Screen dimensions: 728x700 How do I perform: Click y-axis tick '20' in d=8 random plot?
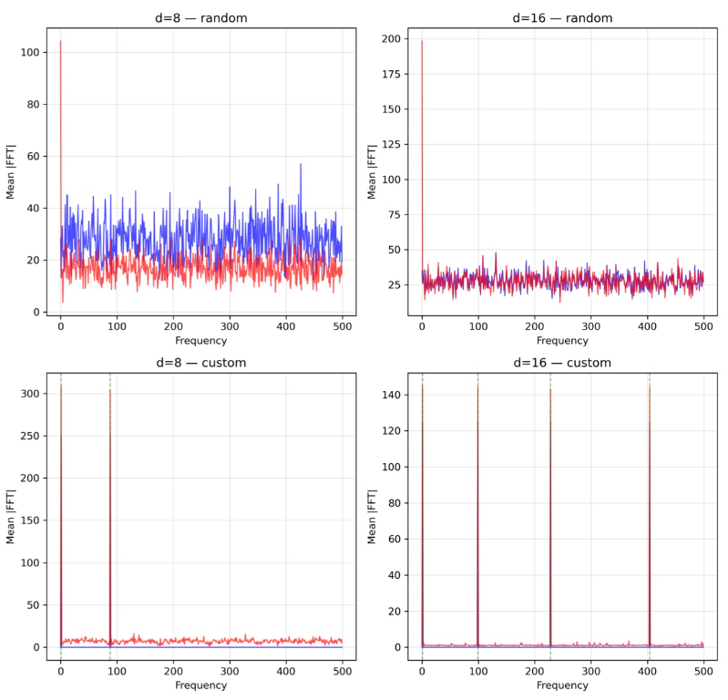34,261
